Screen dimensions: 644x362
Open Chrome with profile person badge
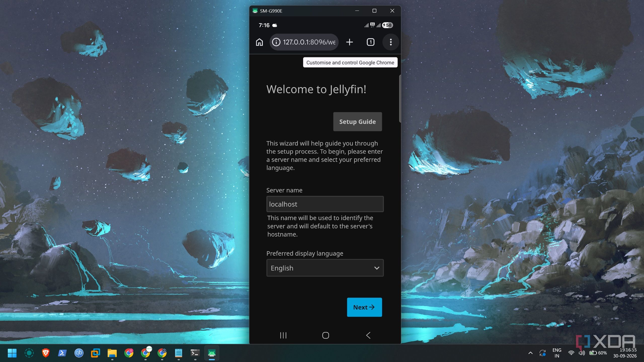point(162,353)
